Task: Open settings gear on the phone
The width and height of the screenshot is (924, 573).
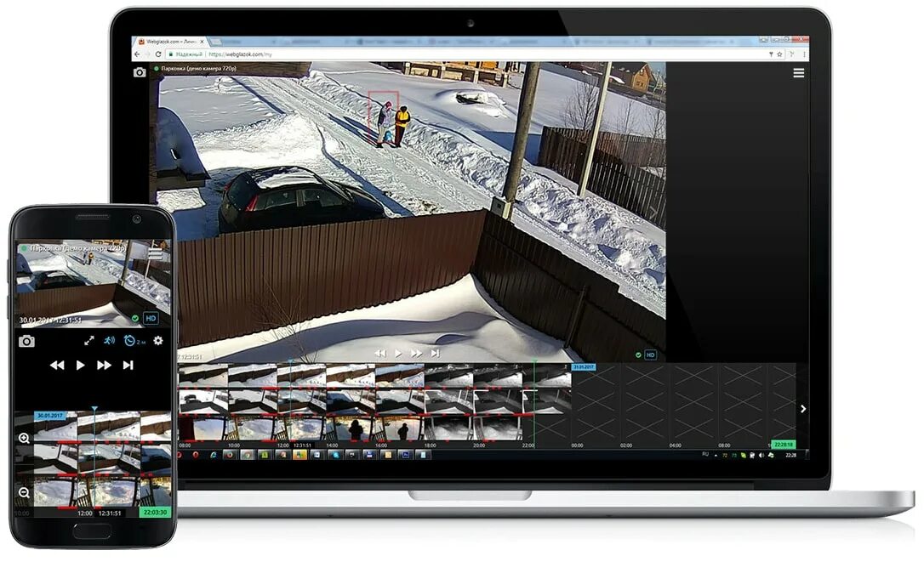Action: (x=158, y=340)
